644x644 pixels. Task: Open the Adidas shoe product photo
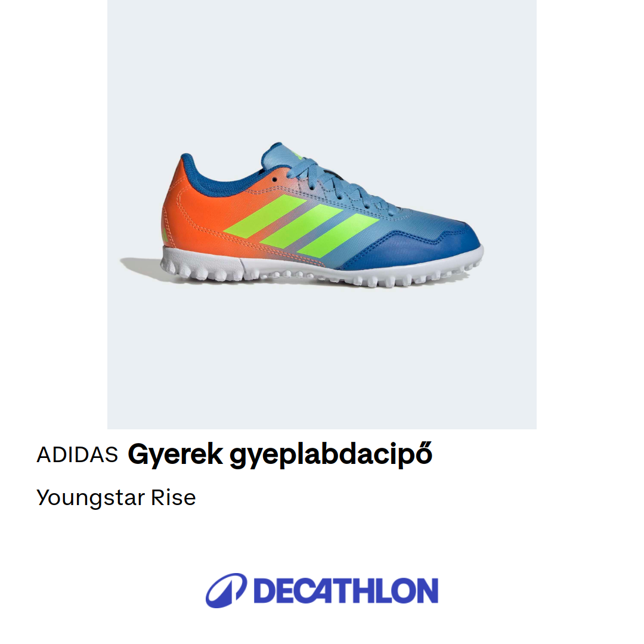click(x=321, y=215)
